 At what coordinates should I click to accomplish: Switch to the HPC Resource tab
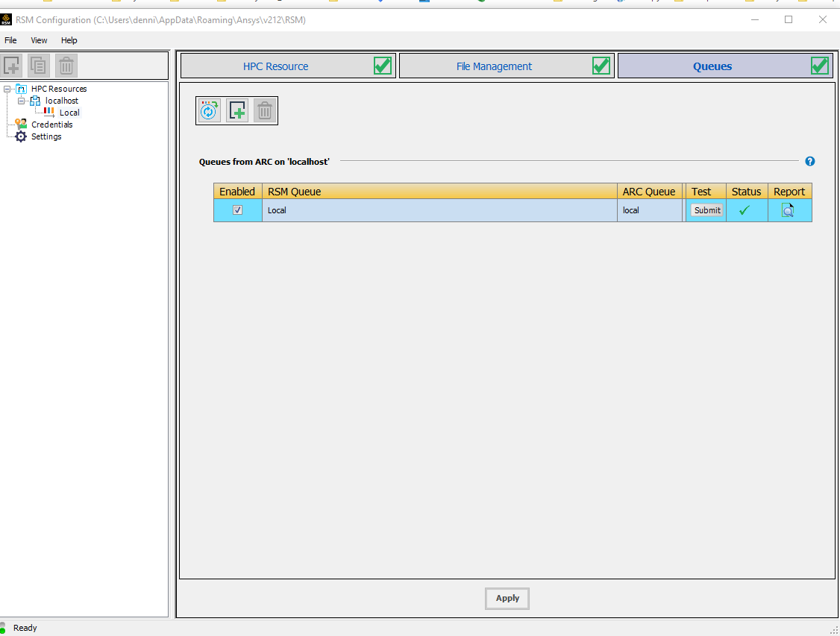point(288,66)
